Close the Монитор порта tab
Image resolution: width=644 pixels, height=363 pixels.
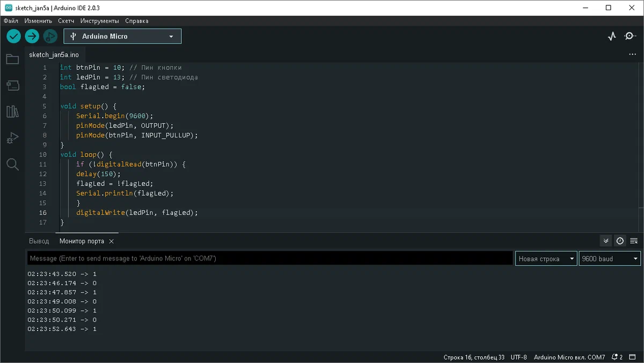(112, 242)
